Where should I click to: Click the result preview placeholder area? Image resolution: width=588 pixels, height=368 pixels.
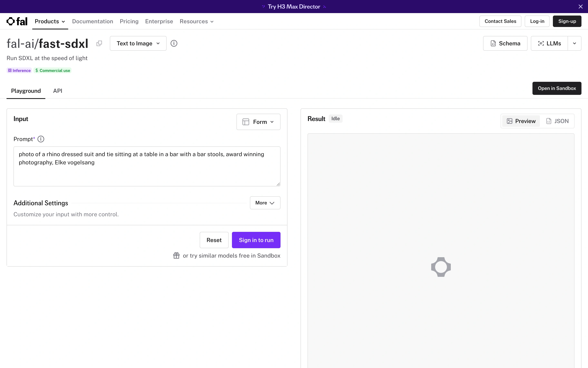click(x=441, y=251)
